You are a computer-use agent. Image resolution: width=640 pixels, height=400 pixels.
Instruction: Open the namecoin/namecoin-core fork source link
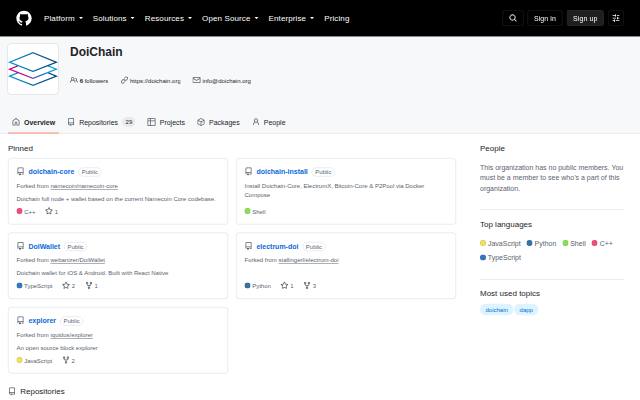coord(84,186)
